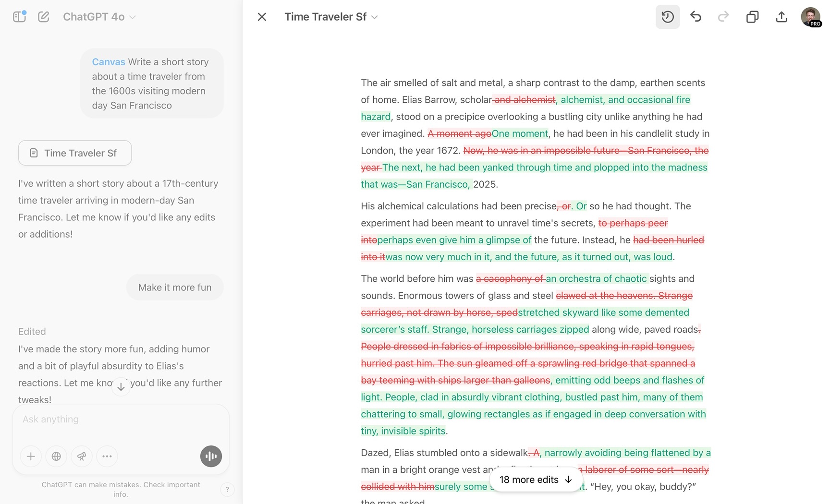Toggle the deep research telescope icon
Image resolution: width=830 pixels, height=504 pixels.
coord(82,456)
